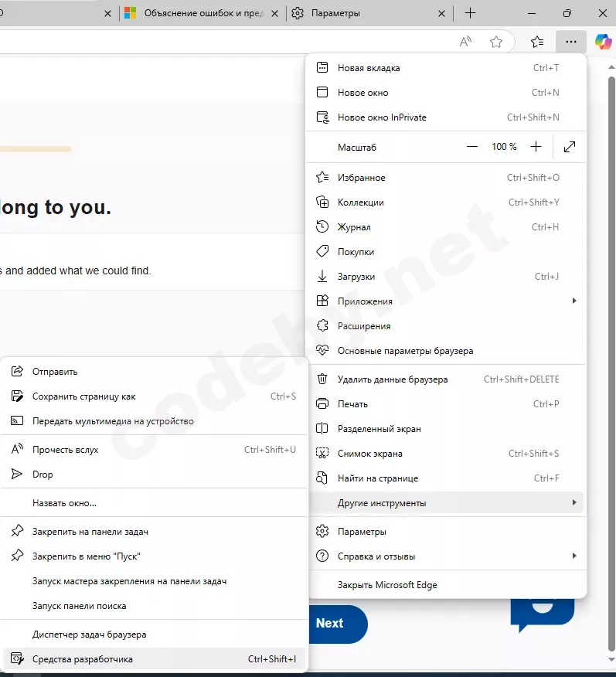The height and width of the screenshot is (677, 616).
Task: Select Сохранить страницу как
Action: (x=154, y=396)
